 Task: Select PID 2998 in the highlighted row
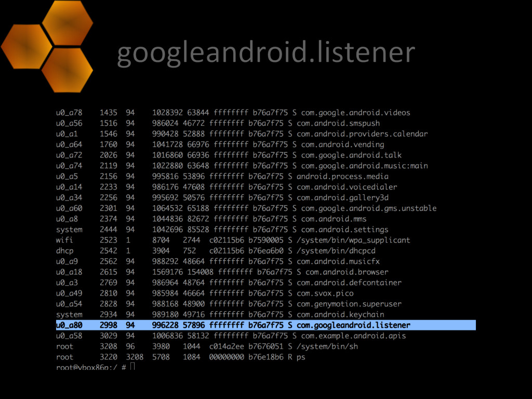108,325
